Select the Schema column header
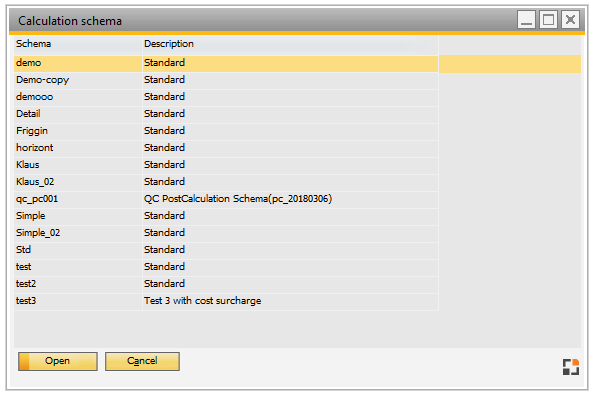 [78, 44]
